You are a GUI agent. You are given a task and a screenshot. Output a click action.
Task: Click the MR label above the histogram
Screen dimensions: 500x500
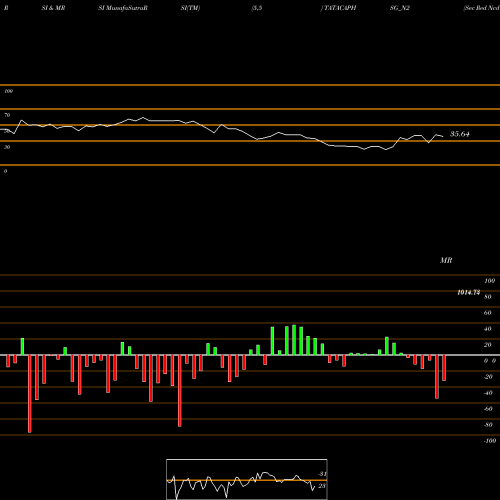(446, 260)
